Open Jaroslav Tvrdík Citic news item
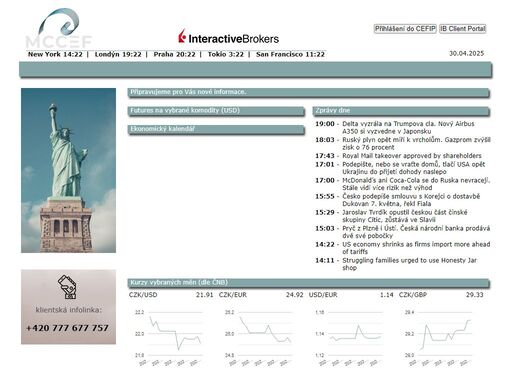Image resolution: width=512 pixels, height=384 pixels. coord(405,216)
